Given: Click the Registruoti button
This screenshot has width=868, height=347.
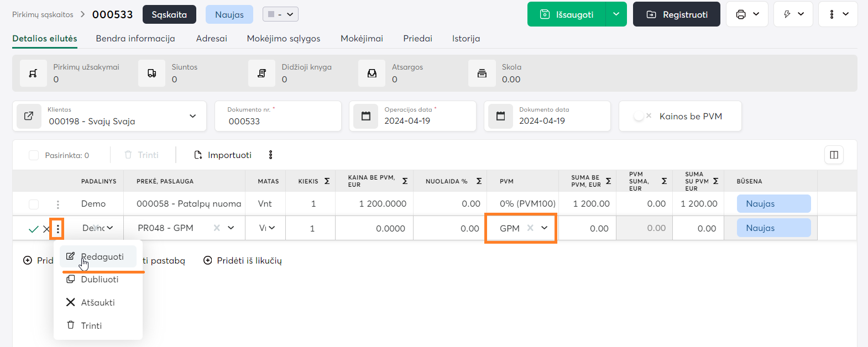Looking at the screenshot, I should pos(676,14).
